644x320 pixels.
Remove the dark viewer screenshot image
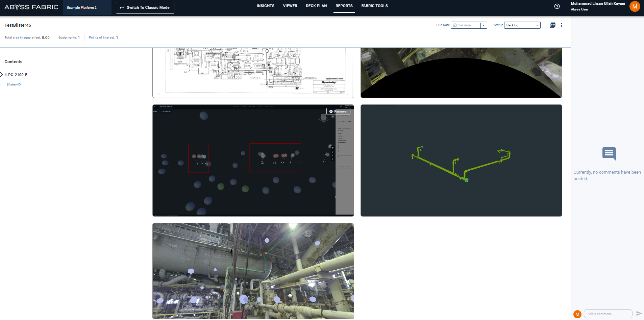(x=338, y=112)
